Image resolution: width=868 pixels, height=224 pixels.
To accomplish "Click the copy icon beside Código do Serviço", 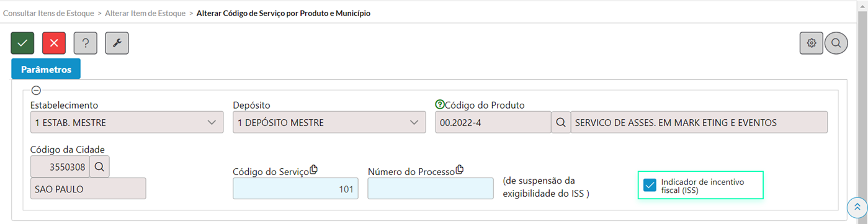I will click(x=313, y=170).
